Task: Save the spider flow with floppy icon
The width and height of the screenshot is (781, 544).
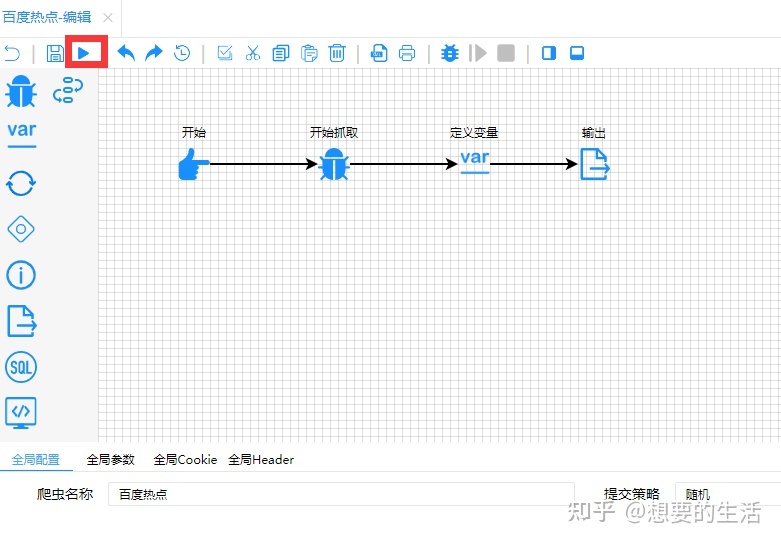Action: click(x=55, y=53)
